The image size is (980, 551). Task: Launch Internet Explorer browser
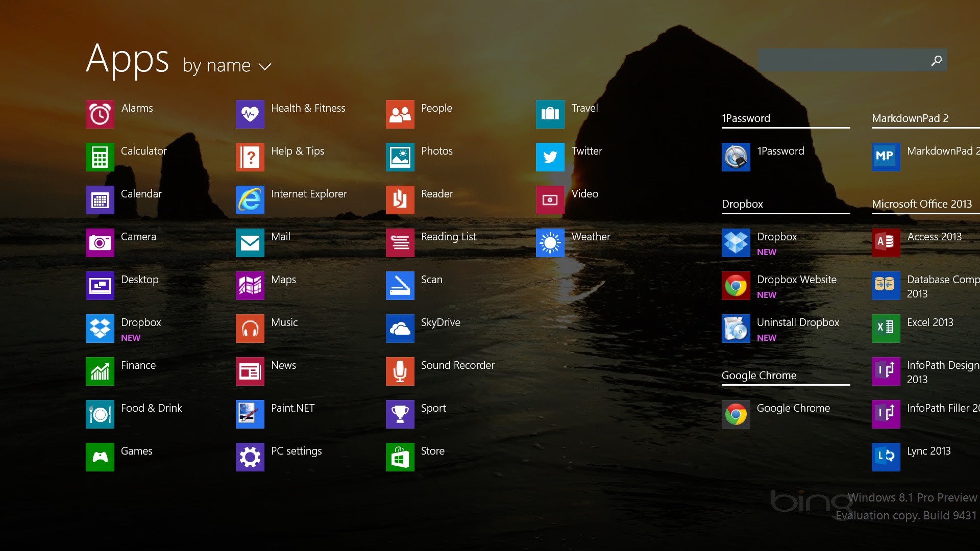pyautogui.click(x=249, y=194)
